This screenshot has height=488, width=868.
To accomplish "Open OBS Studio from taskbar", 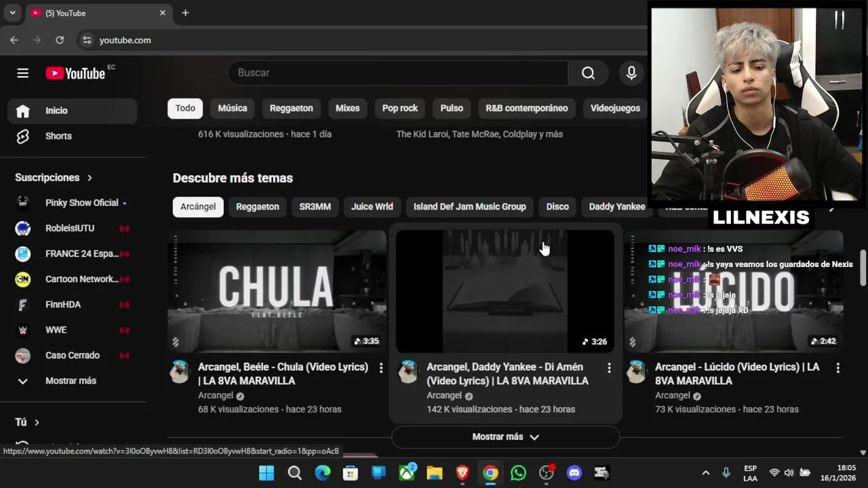I will pyautogui.click(x=547, y=473).
